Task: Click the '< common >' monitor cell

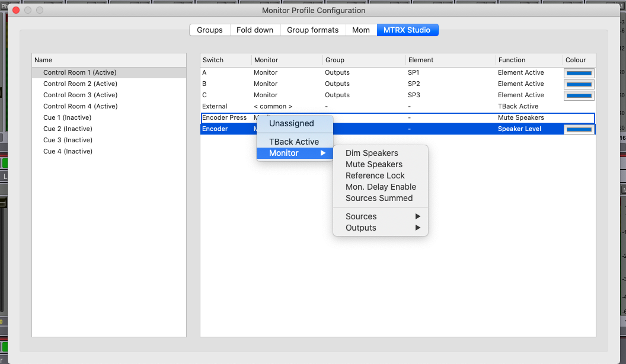Action: pos(273,106)
